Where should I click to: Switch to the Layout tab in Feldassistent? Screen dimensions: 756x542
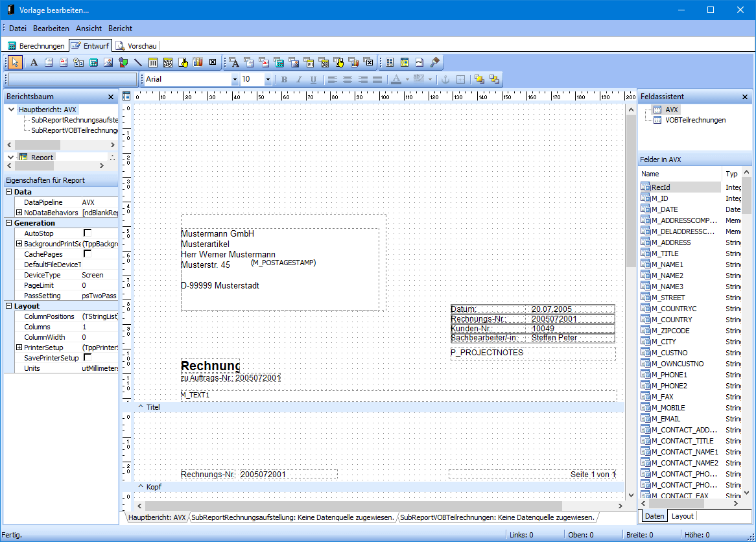(x=682, y=516)
